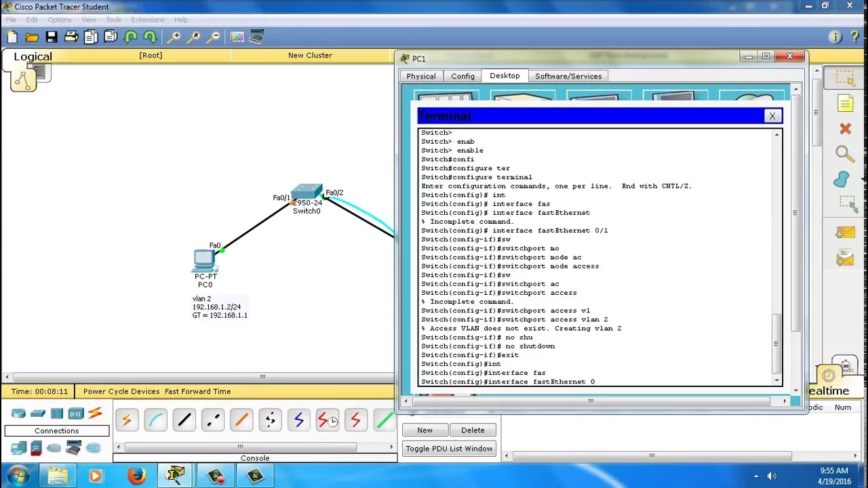
Task: Click Toggle PDU List Window button
Action: coord(449,449)
